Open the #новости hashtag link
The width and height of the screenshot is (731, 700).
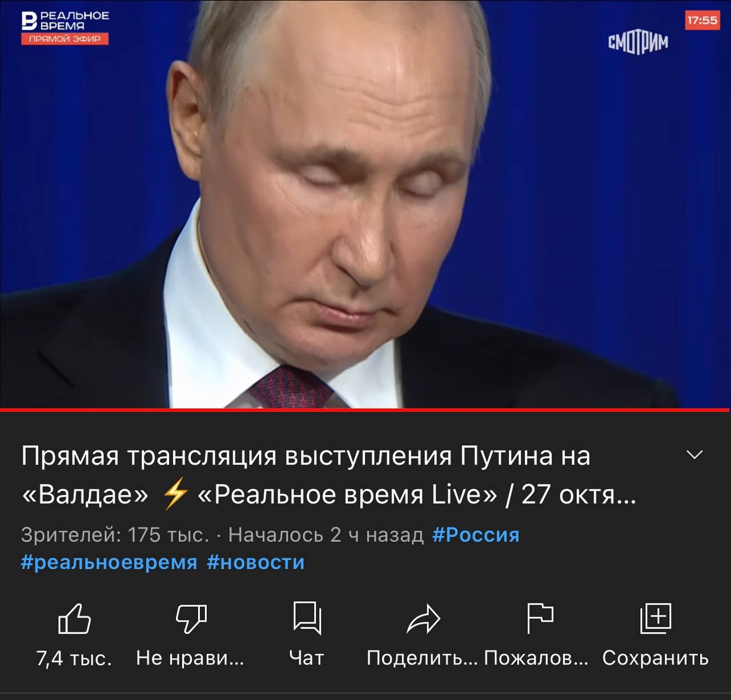(x=255, y=562)
